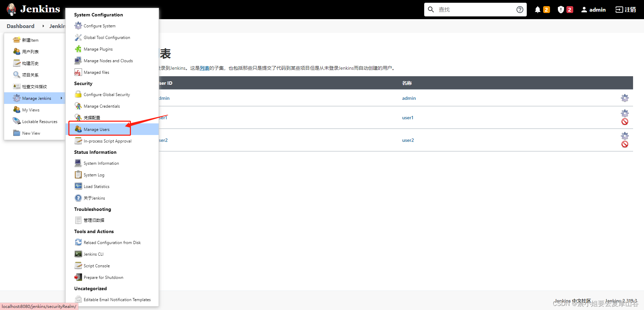Select 凭据配置 menu entry

[112, 118]
